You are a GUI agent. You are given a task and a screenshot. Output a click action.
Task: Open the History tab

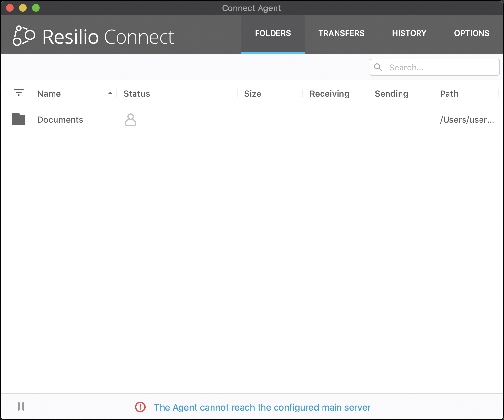[x=409, y=33]
